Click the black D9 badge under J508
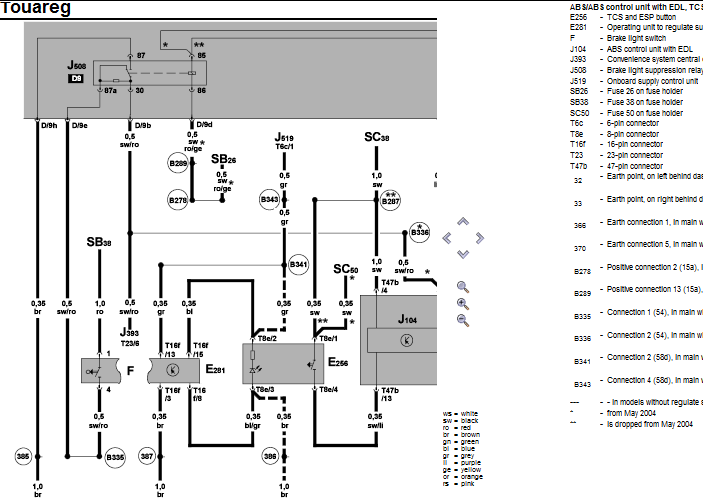The width and height of the screenshot is (703, 499). coord(76,78)
